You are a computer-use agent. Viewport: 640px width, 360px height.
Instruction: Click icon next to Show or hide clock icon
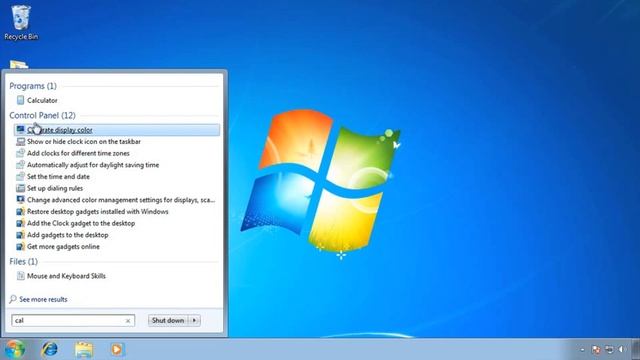(20, 142)
